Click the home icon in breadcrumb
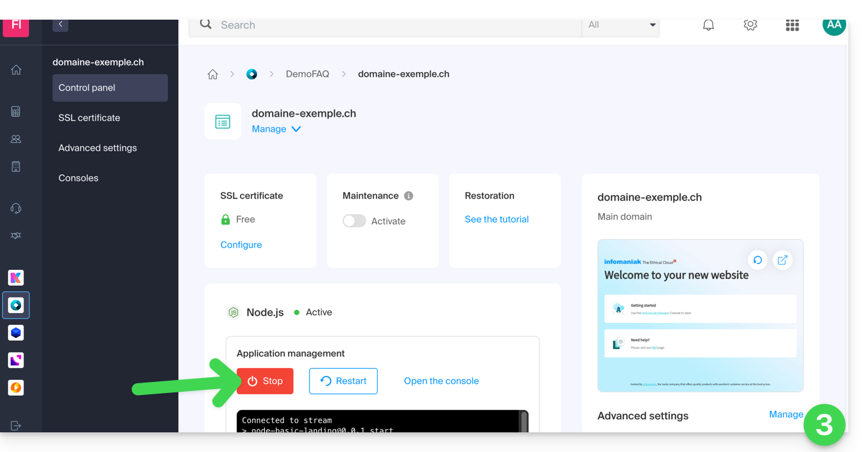This screenshot has width=868, height=452. point(212,75)
